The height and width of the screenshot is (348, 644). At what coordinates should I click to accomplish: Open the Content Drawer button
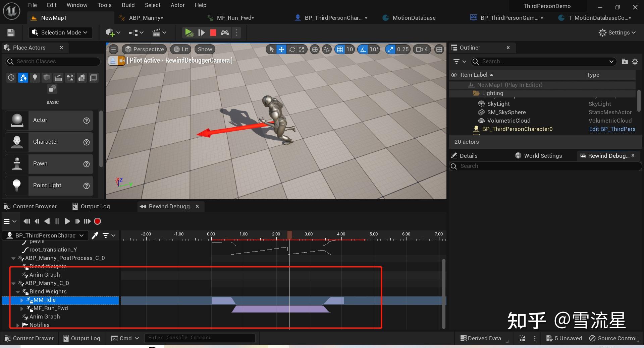29,338
